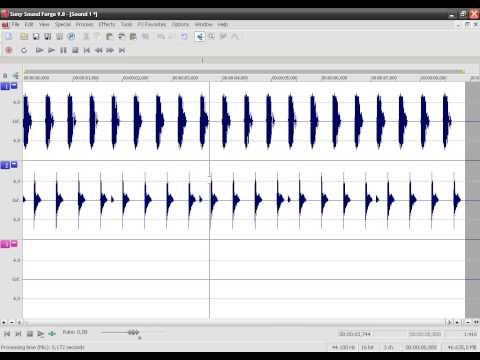
Task: Open the Options menu
Action: (x=180, y=24)
